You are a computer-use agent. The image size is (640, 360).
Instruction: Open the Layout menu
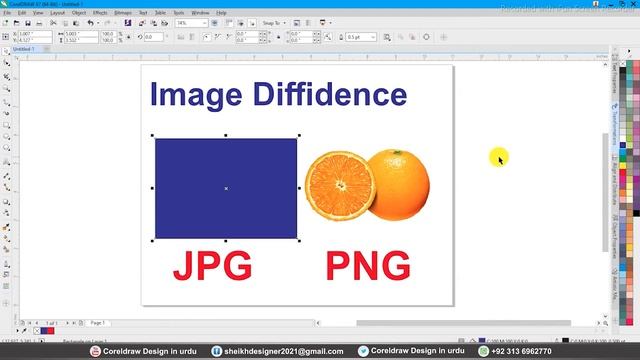[57, 13]
